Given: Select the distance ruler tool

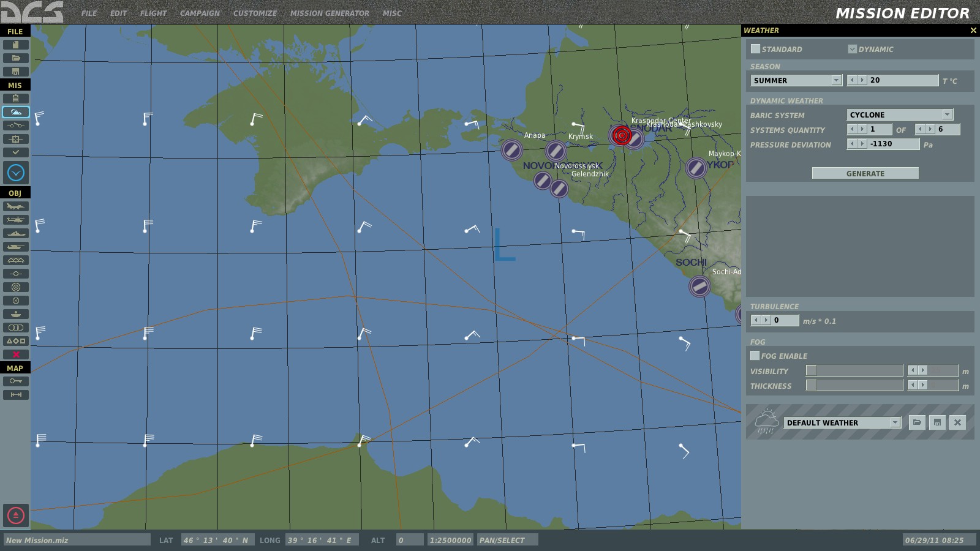Looking at the screenshot, I should (16, 395).
